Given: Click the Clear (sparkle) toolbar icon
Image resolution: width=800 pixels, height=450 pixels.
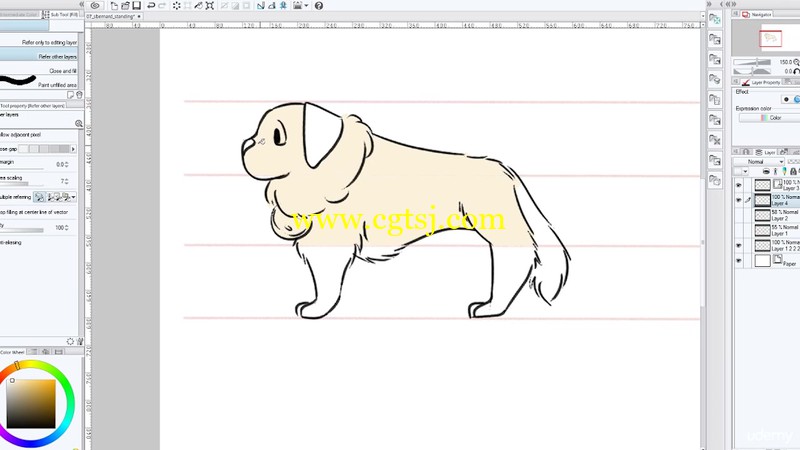Looking at the screenshot, I should point(177,6).
